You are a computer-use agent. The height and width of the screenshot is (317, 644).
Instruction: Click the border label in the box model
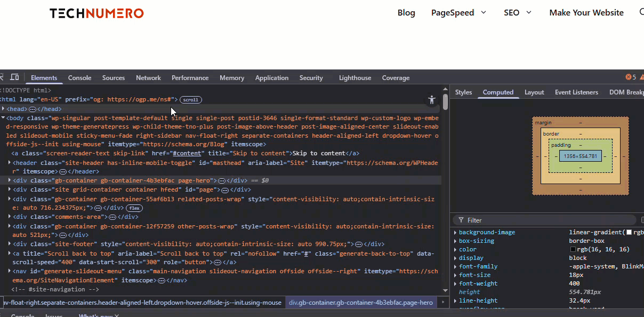point(551,134)
